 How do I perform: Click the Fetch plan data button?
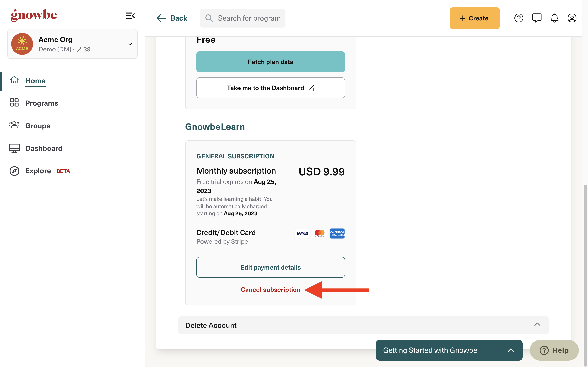coord(271,62)
